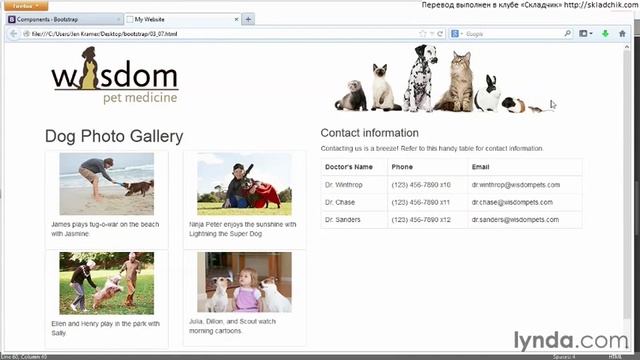The image size is (640, 360).
Task: Click phone number ending x11
Action: point(420,202)
